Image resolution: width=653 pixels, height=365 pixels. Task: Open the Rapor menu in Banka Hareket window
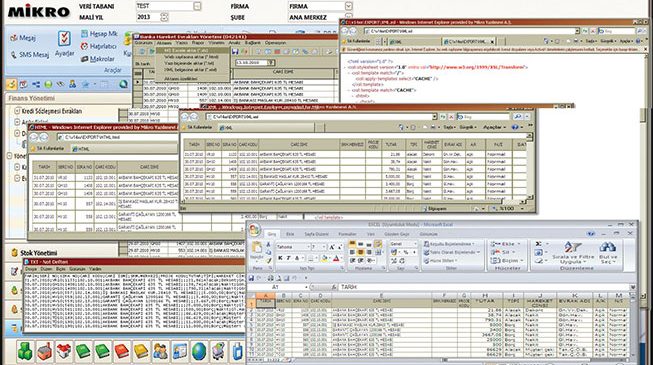[x=198, y=43]
